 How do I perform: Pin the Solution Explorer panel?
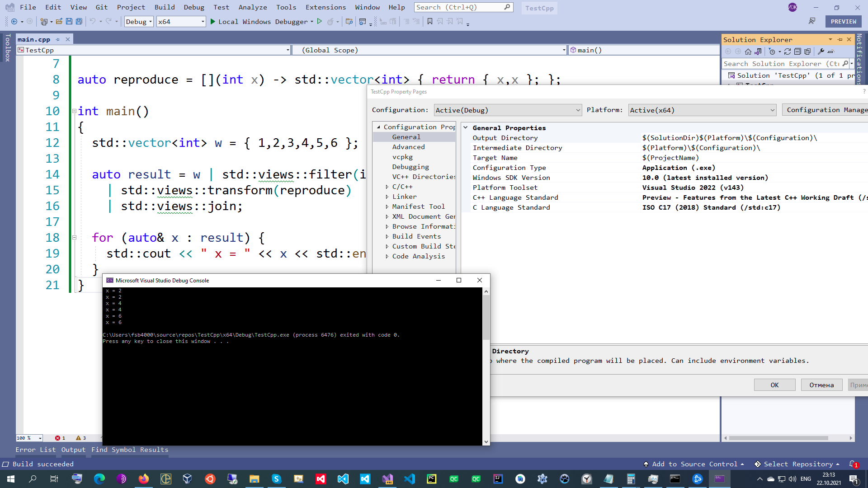(x=840, y=40)
